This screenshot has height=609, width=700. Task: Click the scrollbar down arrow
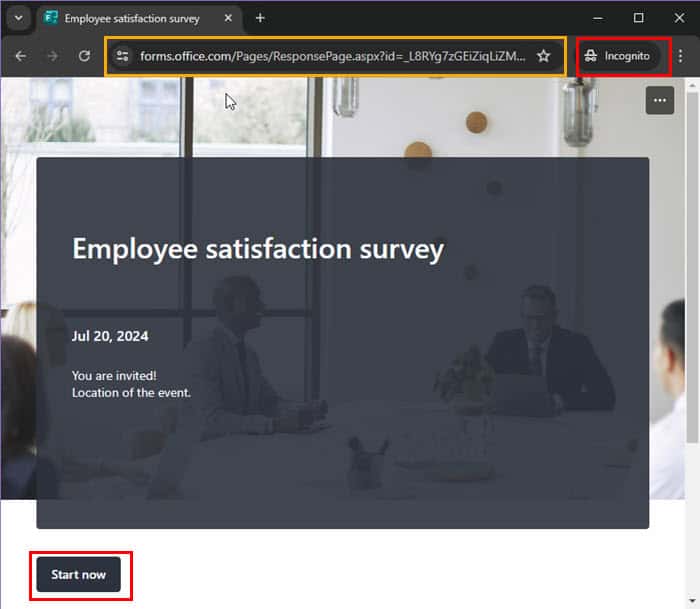pos(692,601)
